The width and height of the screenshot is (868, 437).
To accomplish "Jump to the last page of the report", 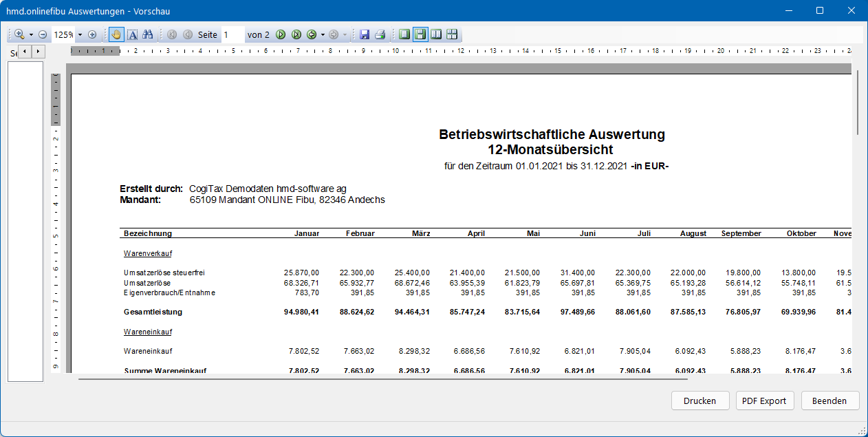I will 296,34.
